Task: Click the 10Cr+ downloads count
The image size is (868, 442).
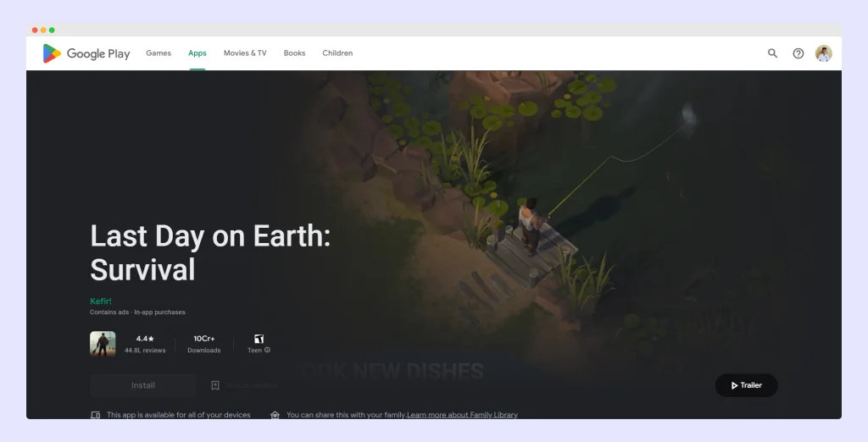Action: tap(203, 339)
